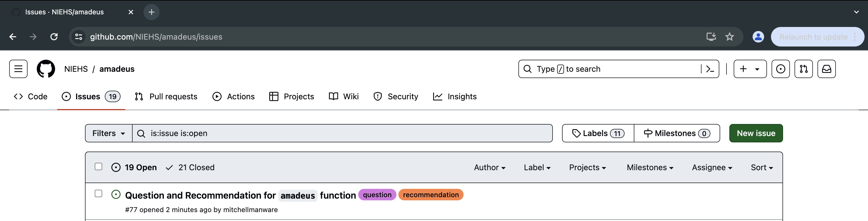This screenshot has width=868, height=221.
Task: Expand the Assignee filter
Action: [712, 168]
